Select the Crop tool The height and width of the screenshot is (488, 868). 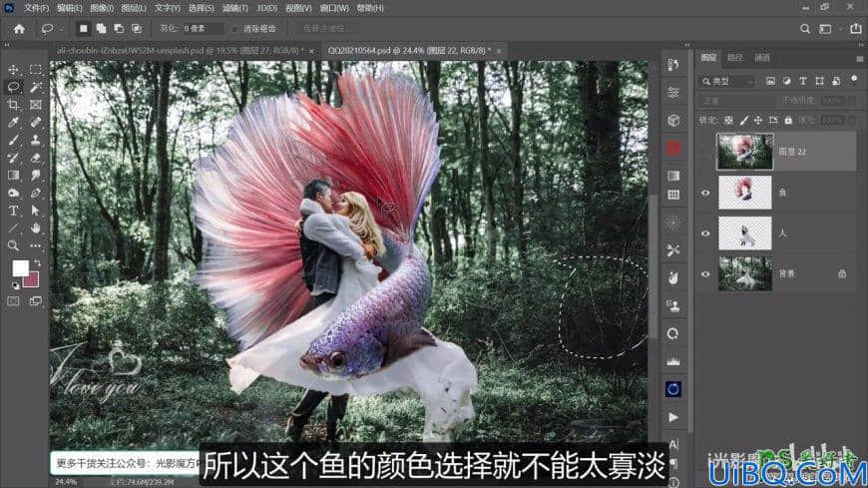tap(13, 105)
